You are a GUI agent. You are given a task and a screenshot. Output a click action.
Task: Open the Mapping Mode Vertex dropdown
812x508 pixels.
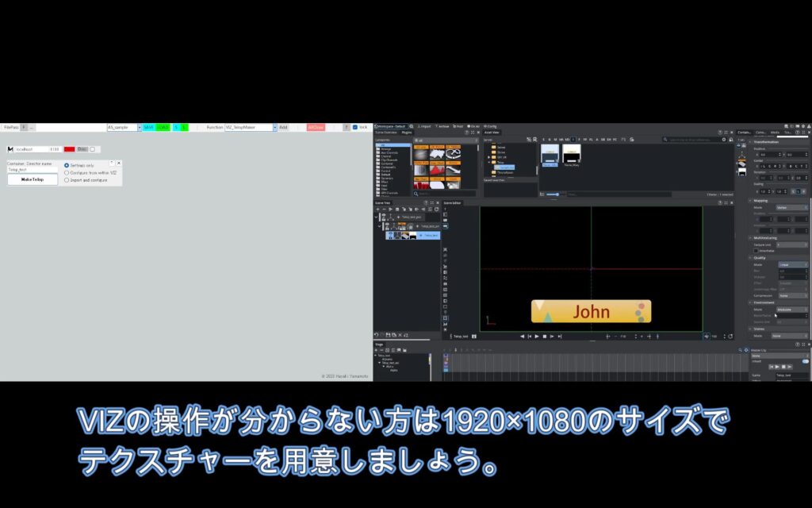[x=791, y=207]
